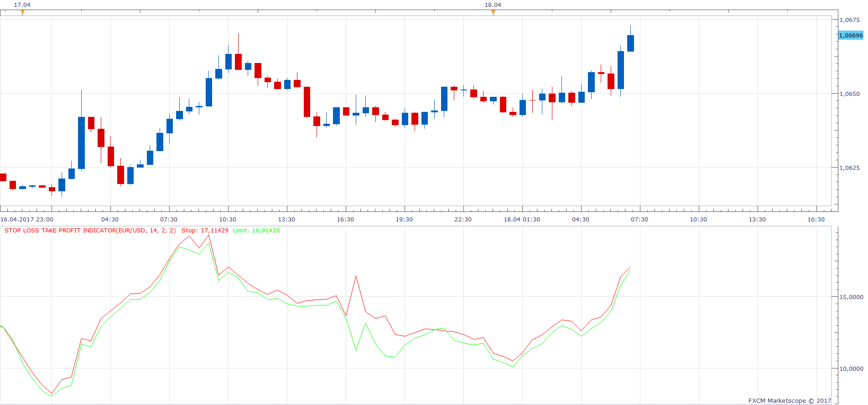Screen dimensions: 868x405
Task: Click the 10,0000 indicator axis label
Action: (851, 368)
